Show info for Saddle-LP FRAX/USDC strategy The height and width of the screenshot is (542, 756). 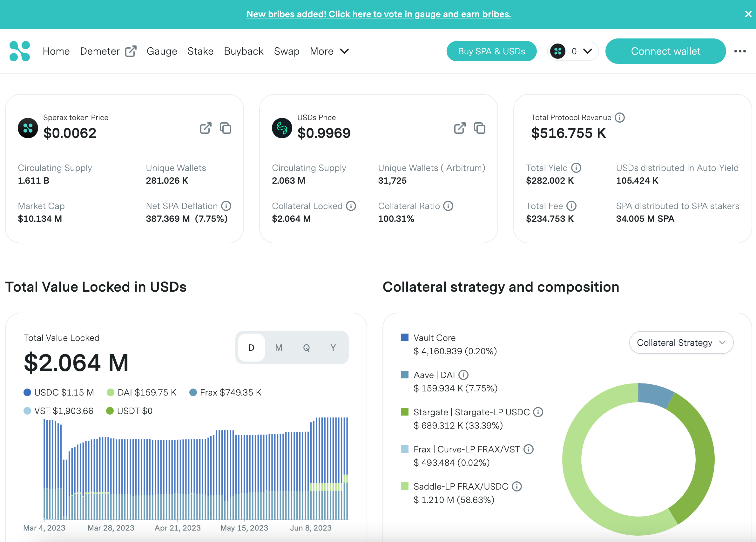[x=517, y=487]
